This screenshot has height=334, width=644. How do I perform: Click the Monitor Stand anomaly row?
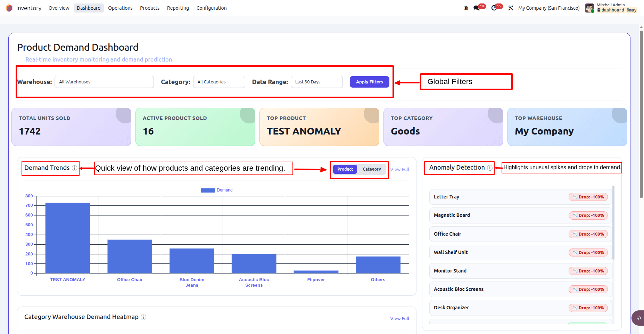pyautogui.click(x=520, y=271)
